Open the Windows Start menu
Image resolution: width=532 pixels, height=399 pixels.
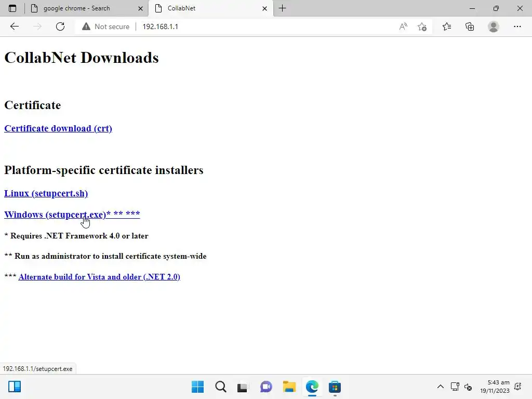tap(197, 387)
